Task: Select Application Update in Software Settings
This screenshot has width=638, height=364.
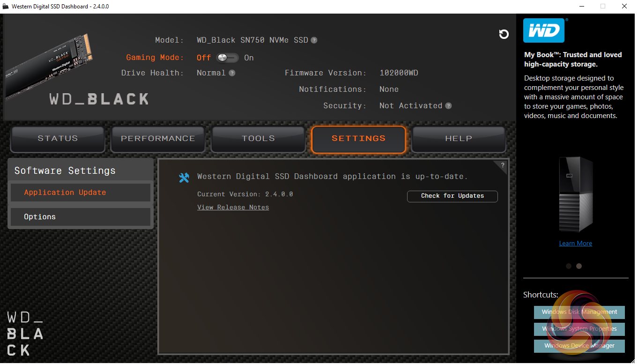Action: click(x=81, y=193)
